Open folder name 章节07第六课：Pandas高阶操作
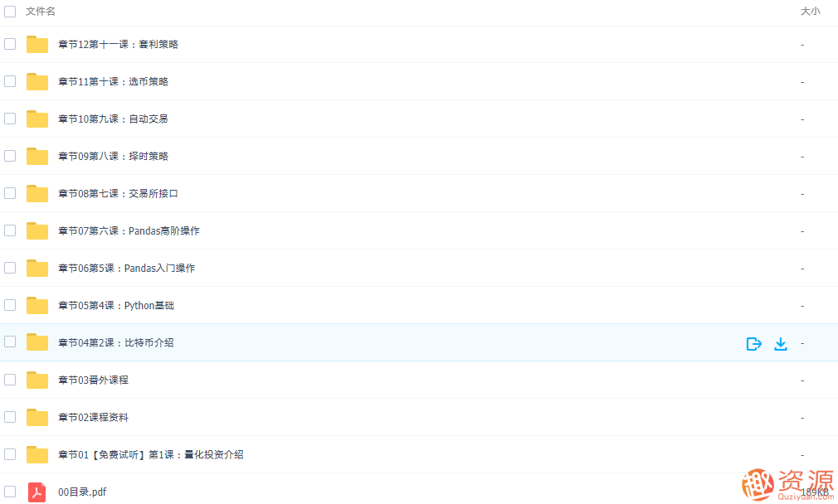This screenshot has height=504, width=838. [x=129, y=231]
